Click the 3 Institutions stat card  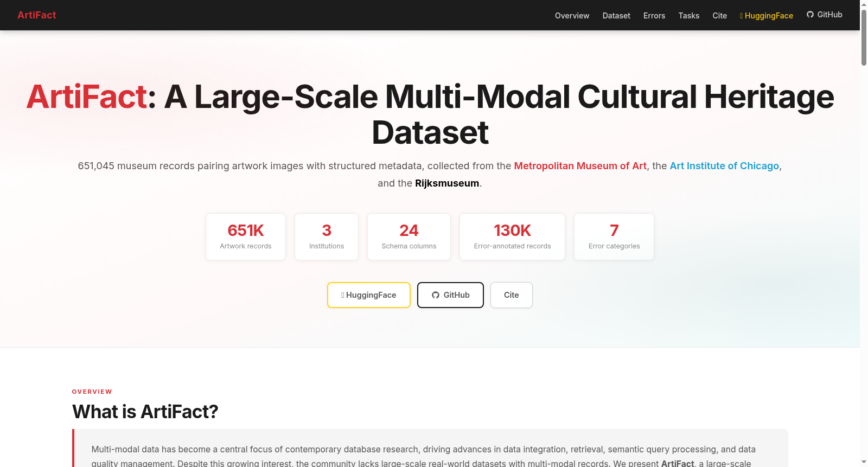coord(327,236)
